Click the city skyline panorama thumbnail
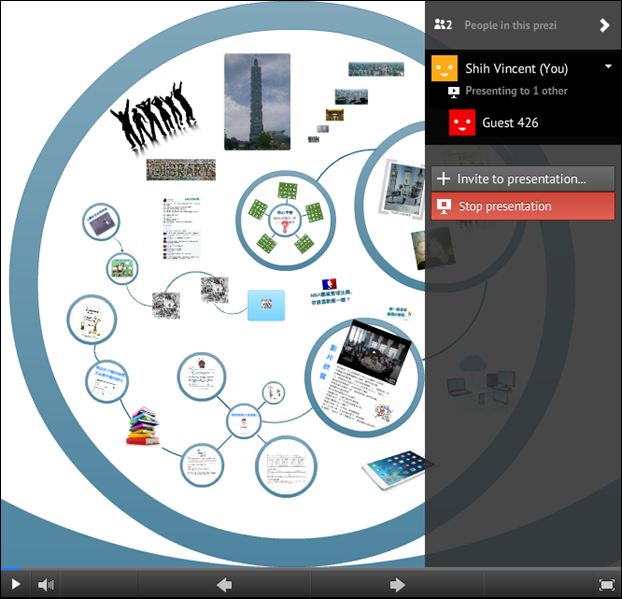The image size is (622, 599). point(376,69)
